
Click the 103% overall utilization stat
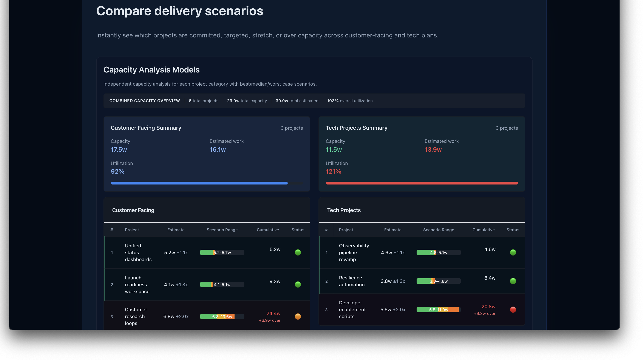point(349,101)
